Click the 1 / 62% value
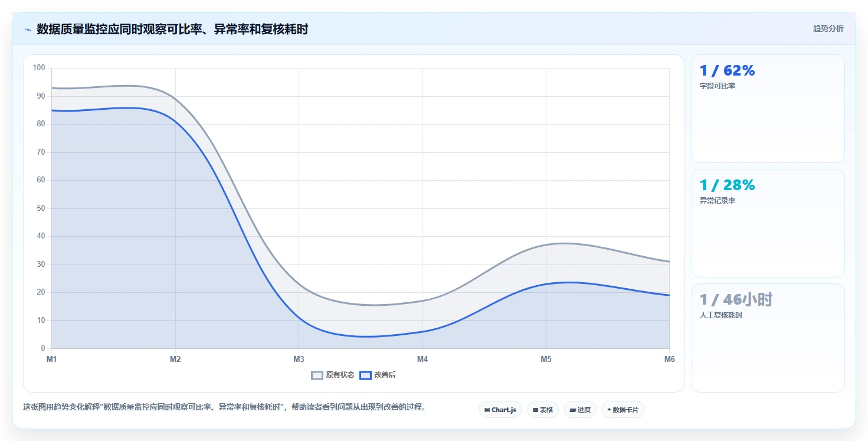868x441 pixels. pos(727,71)
